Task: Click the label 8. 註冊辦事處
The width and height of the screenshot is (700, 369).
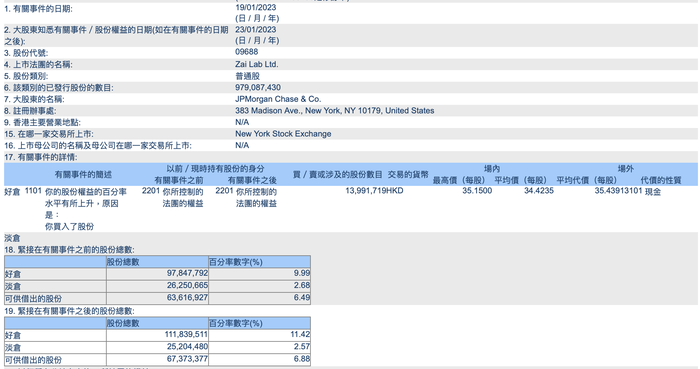Action: pos(30,111)
